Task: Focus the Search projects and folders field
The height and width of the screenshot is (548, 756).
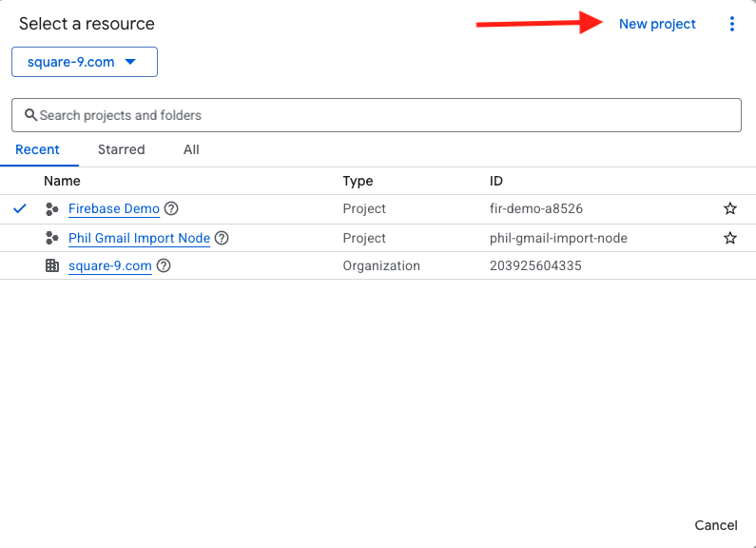Action: click(377, 115)
